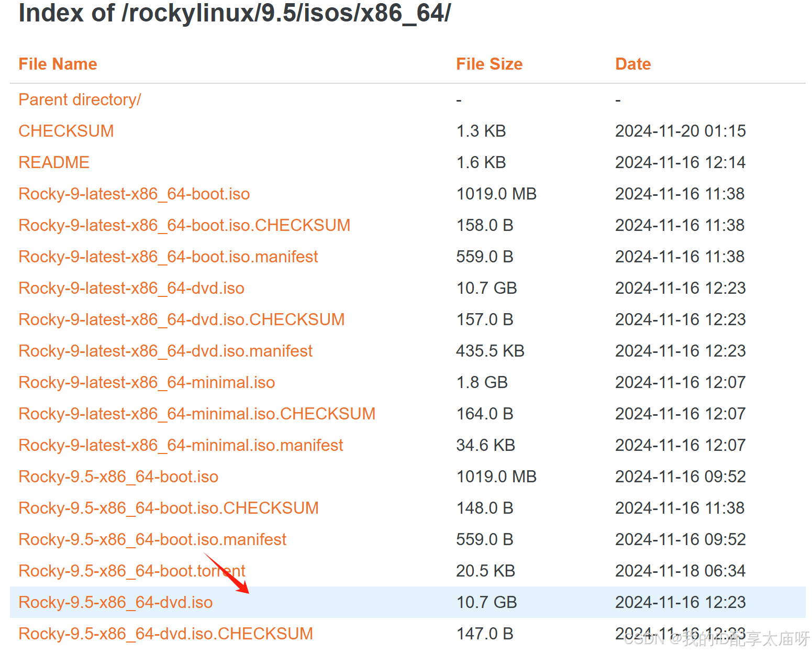This screenshot has width=812, height=653.
Task: Select the 10.7 GB size in highlighted Rocky-9.5 dvd.iso row
Action: tap(486, 602)
